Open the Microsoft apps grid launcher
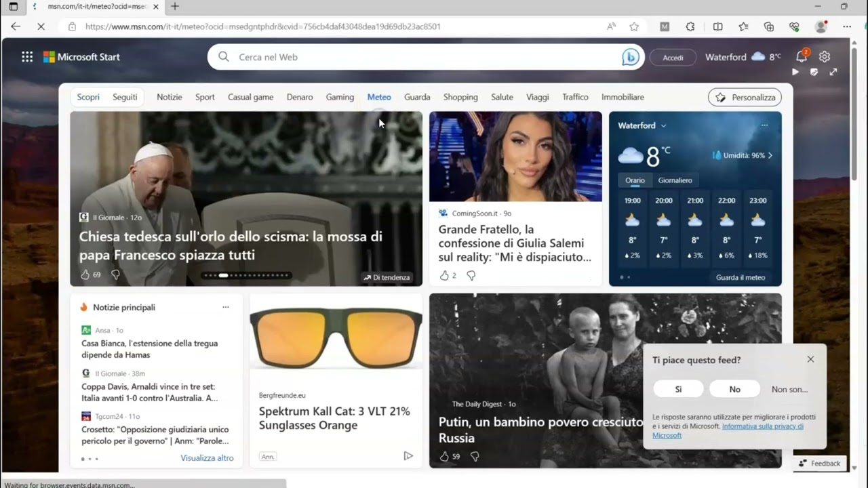This screenshot has height=488, width=868. pos(27,57)
